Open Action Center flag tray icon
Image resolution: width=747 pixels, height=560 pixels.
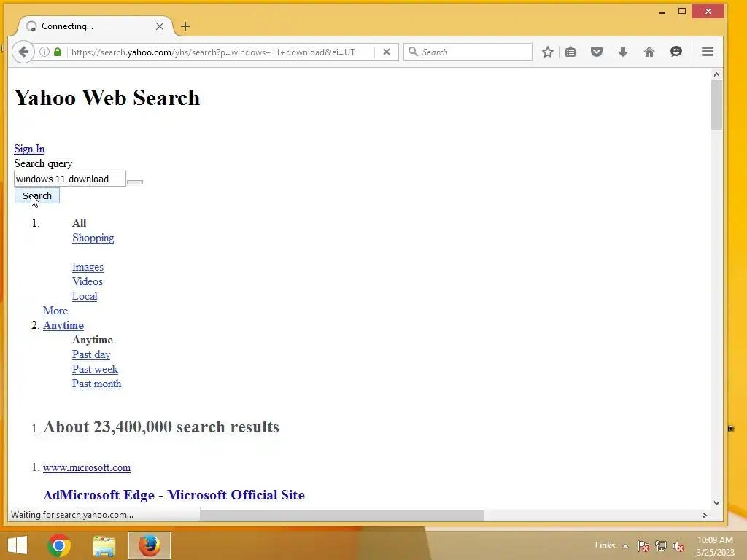click(643, 546)
